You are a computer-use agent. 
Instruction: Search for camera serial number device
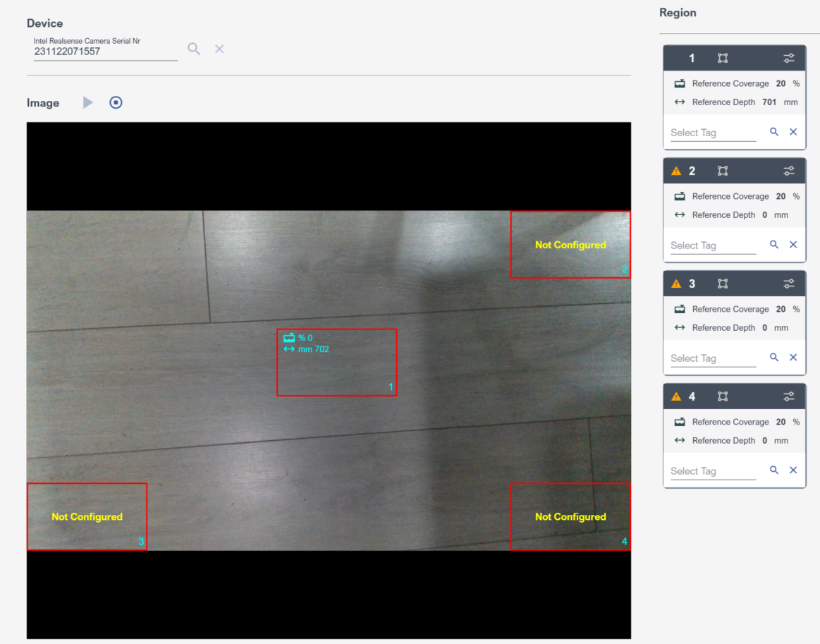click(x=194, y=49)
